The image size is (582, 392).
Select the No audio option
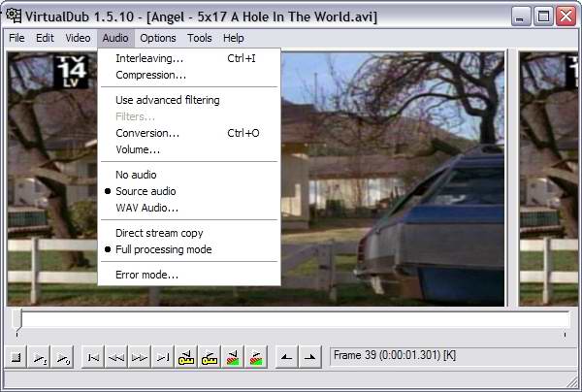[x=189, y=175]
